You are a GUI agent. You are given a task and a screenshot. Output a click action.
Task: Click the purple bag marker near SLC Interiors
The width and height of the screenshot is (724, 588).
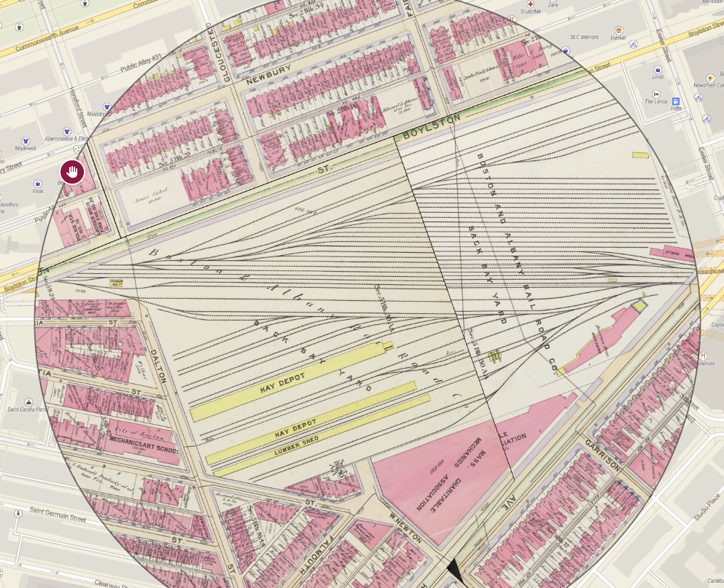click(x=566, y=51)
